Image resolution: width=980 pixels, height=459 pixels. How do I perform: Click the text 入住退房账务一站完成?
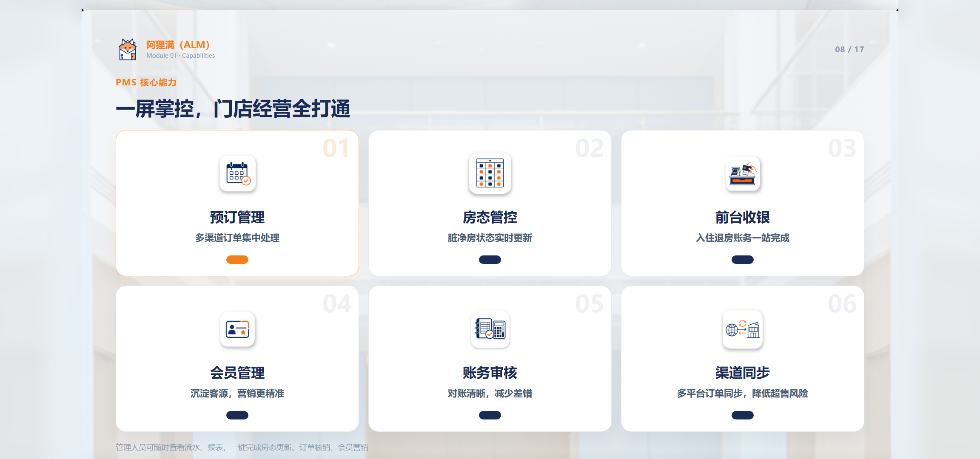tap(743, 238)
